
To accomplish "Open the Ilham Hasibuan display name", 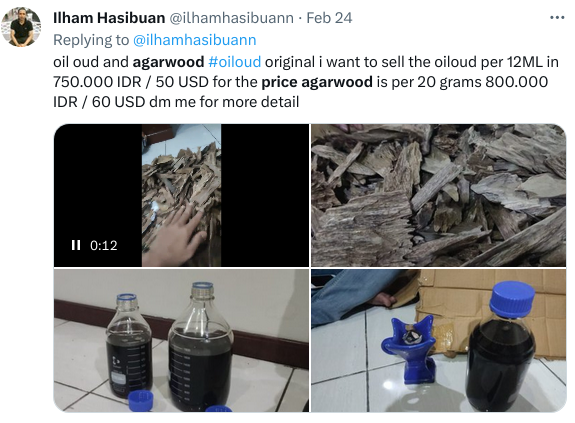I will (109, 18).
